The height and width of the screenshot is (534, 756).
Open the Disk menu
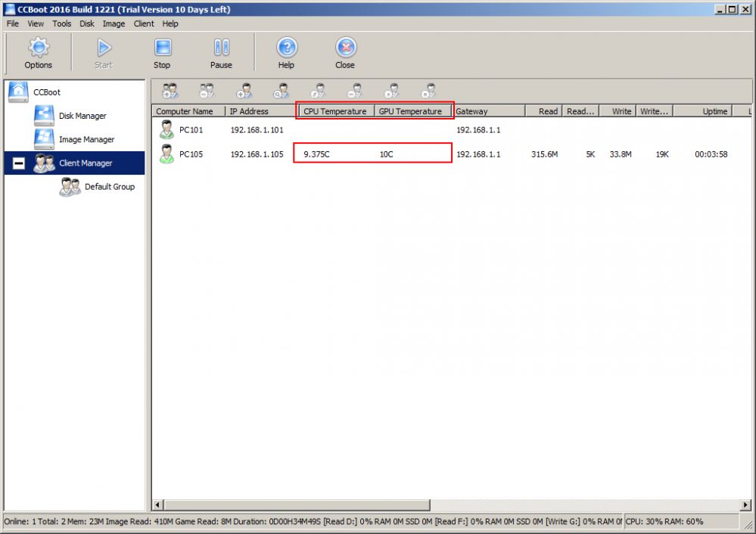pos(87,23)
